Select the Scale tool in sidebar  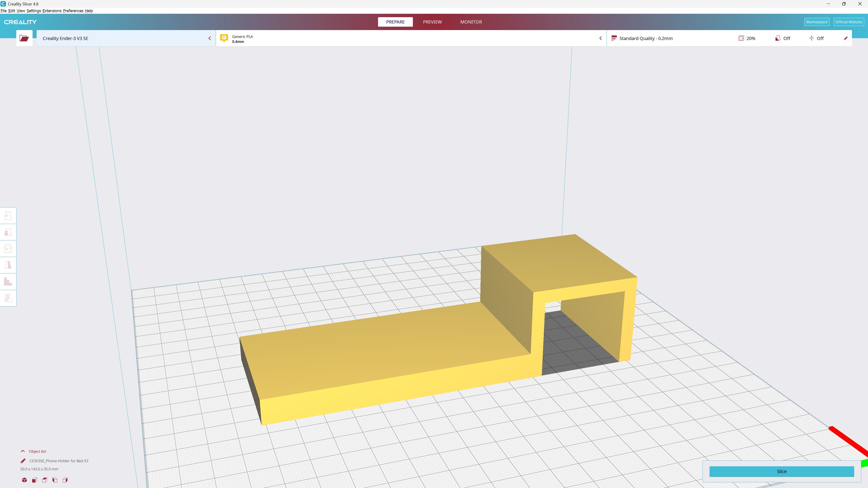[x=8, y=232]
